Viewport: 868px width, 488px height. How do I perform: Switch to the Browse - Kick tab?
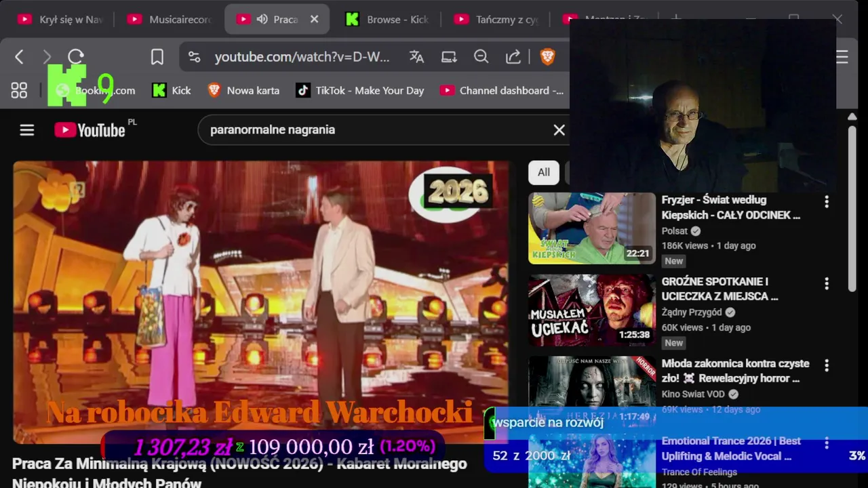(387, 19)
